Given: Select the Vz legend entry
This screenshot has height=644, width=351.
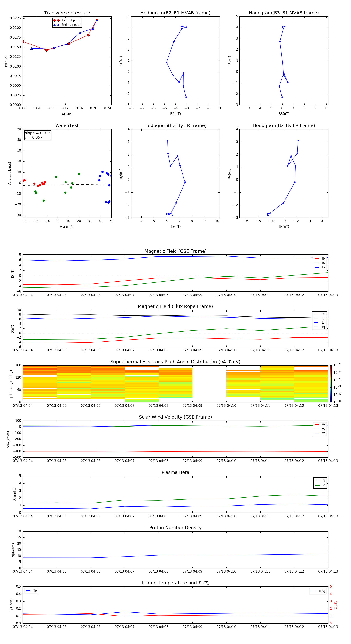Looking at the screenshot, I should pyautogui.click(x=320, y=433).
